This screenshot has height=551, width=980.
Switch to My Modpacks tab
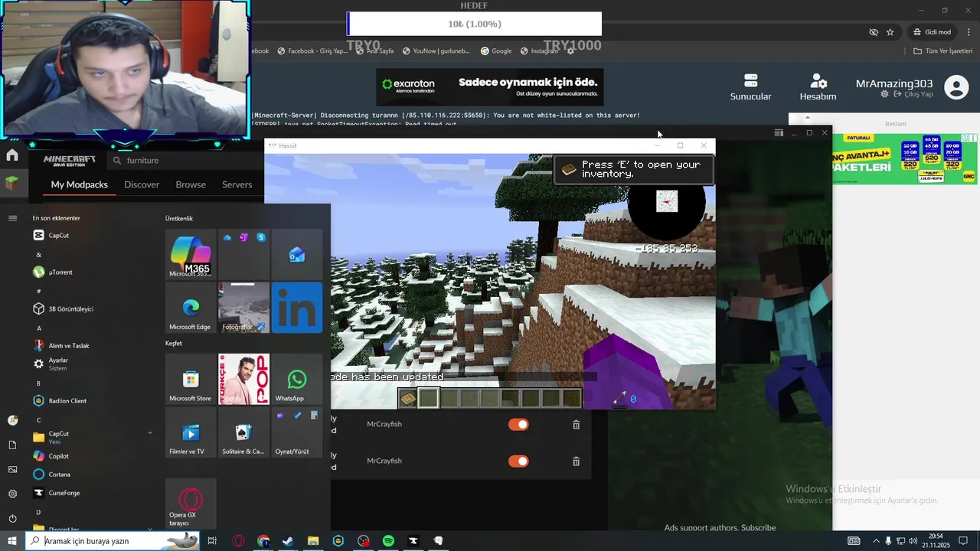[80, 184]
